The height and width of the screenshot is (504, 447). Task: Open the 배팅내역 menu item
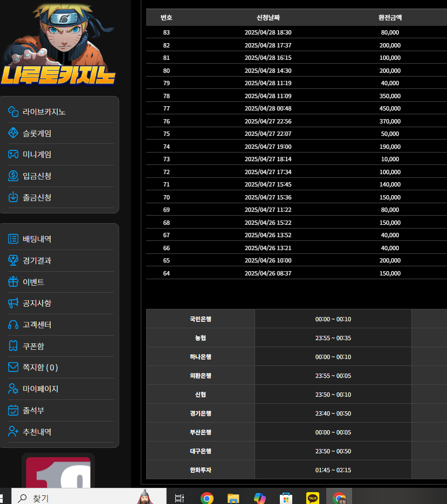37,239
